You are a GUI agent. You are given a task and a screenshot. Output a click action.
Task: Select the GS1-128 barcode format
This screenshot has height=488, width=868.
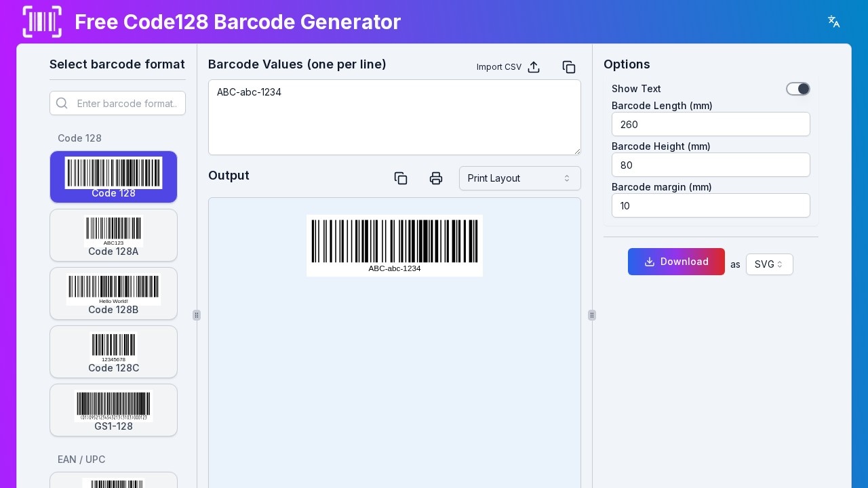tap(113, 410)
